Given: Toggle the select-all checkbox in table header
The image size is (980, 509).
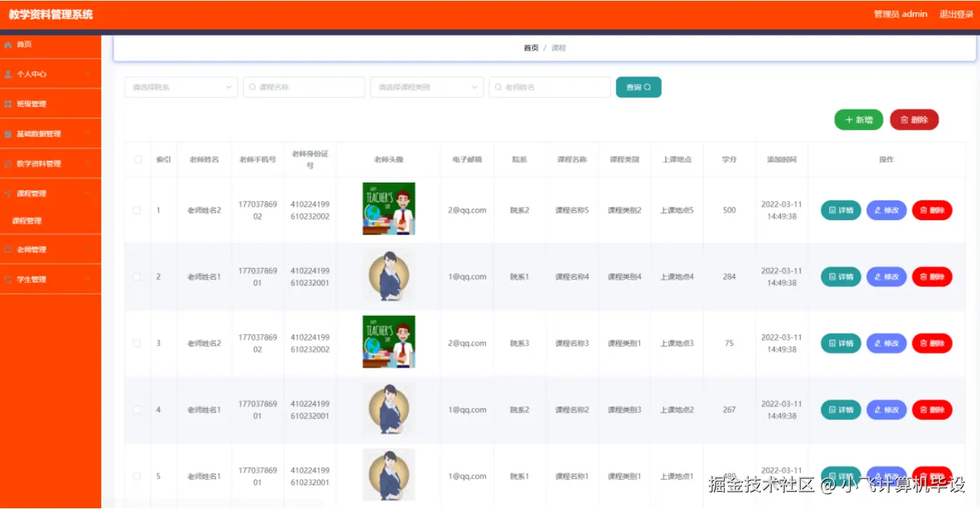Looking at the screenshot, I should tap(138, 160).
